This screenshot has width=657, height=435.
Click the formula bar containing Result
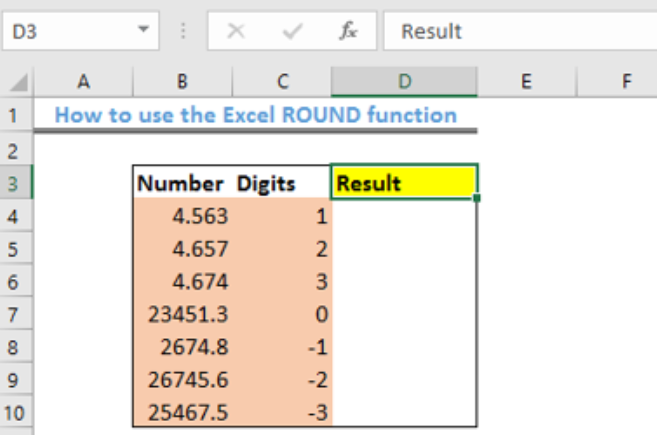coord(520,31)
